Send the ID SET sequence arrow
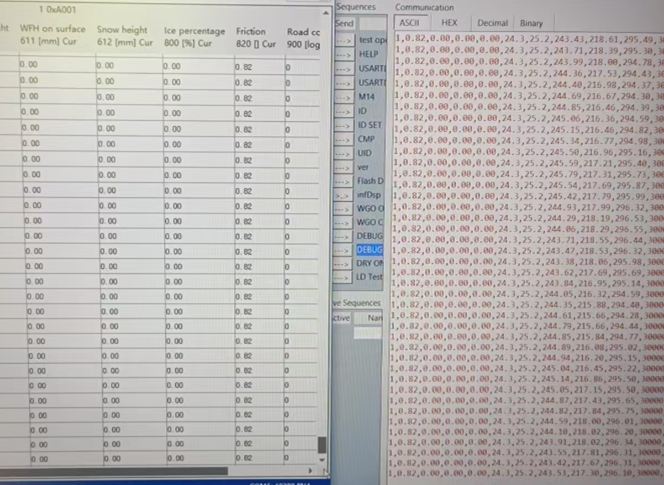 (344, 125)
